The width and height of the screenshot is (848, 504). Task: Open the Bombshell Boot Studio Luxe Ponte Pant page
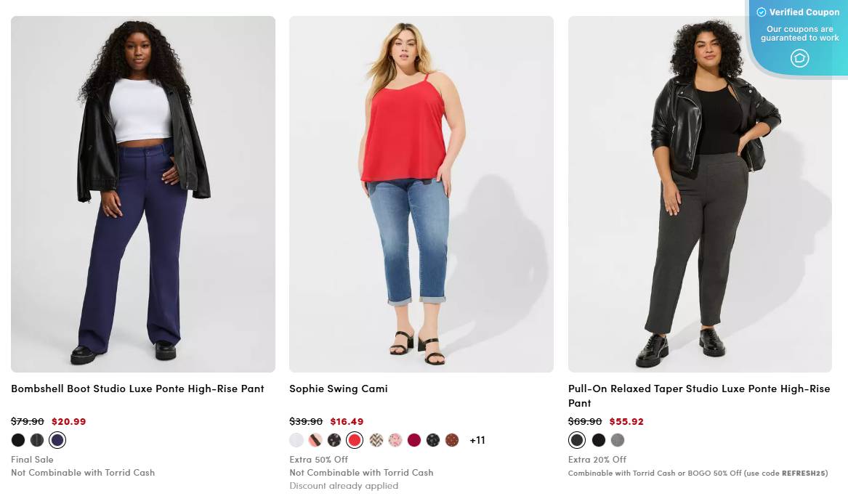[x=137, y=389]
